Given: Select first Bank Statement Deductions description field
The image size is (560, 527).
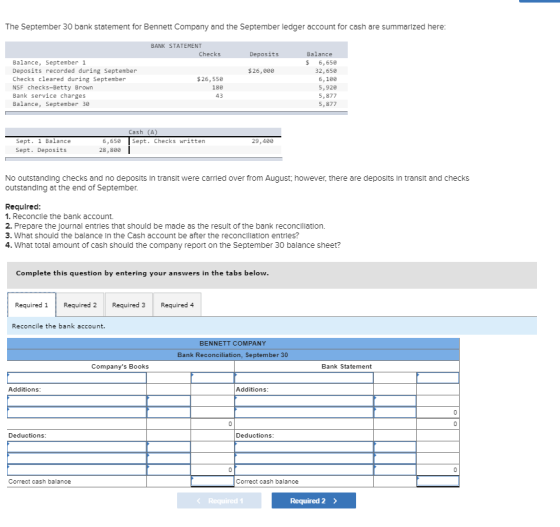Looking at the screenshot, I should pos(304,447).
